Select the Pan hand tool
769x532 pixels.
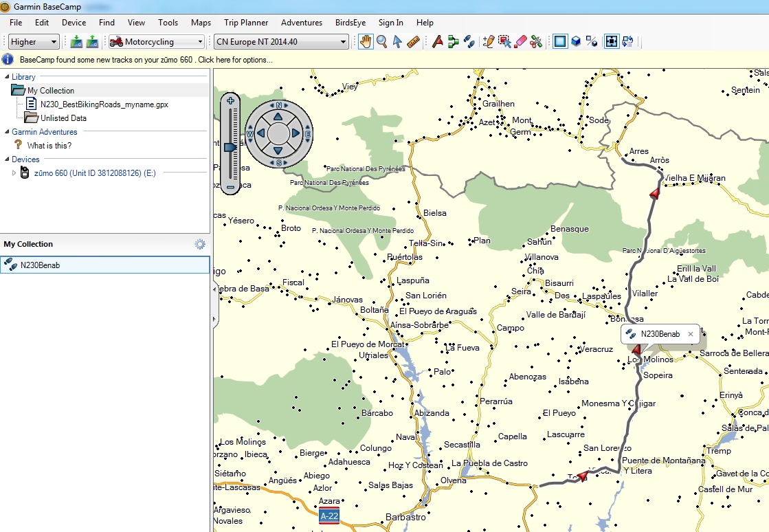366,42
